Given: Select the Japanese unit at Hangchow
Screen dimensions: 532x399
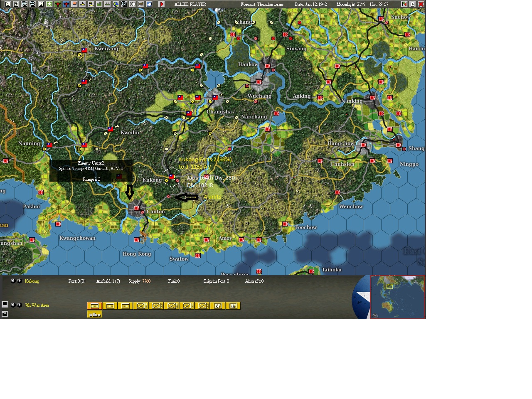Looking at the screenshot, I should (x=364, y=145).
